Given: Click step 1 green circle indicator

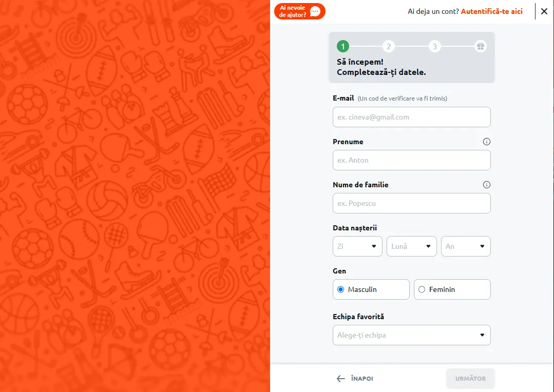Looking at the screenshot, I should [343, 47].
